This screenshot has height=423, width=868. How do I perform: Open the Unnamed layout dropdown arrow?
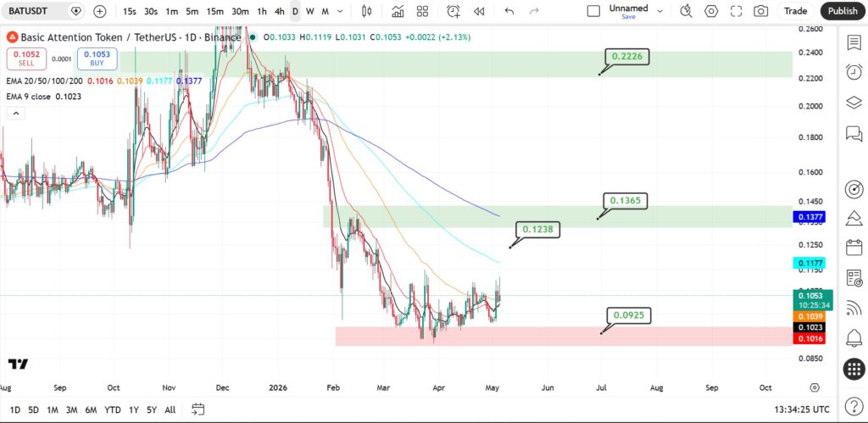(659, 11)
